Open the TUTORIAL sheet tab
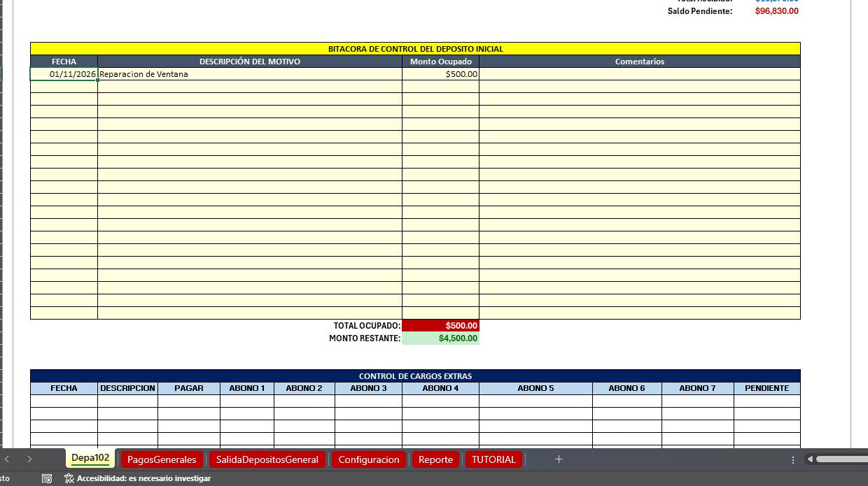This screenshot has height=486, width=868. [493, 459]
